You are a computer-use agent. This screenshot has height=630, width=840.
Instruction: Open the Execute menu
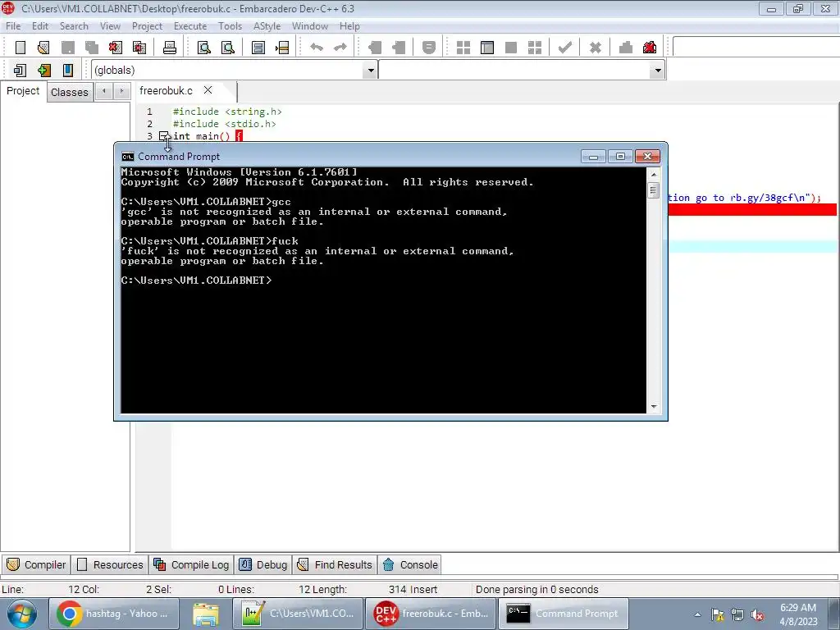coord(190,26)
